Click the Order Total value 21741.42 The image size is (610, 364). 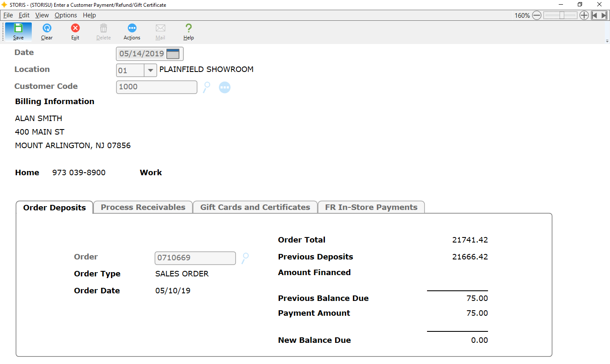470,240
